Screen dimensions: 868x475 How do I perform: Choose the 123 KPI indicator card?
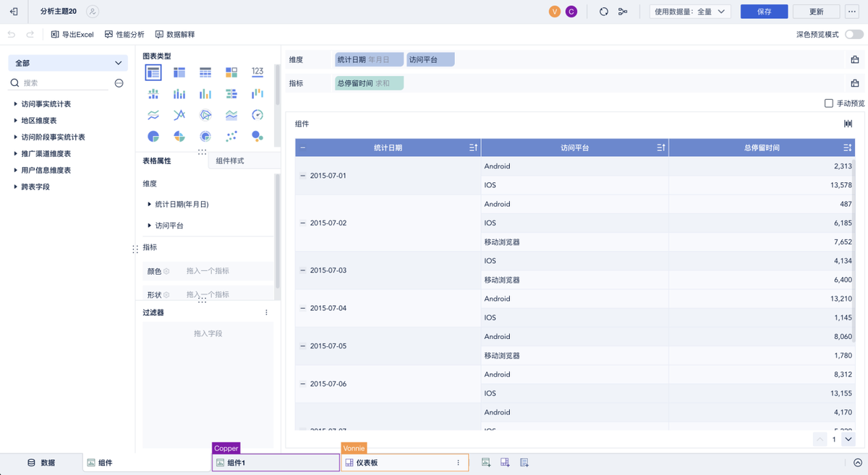tap(258, 72)
